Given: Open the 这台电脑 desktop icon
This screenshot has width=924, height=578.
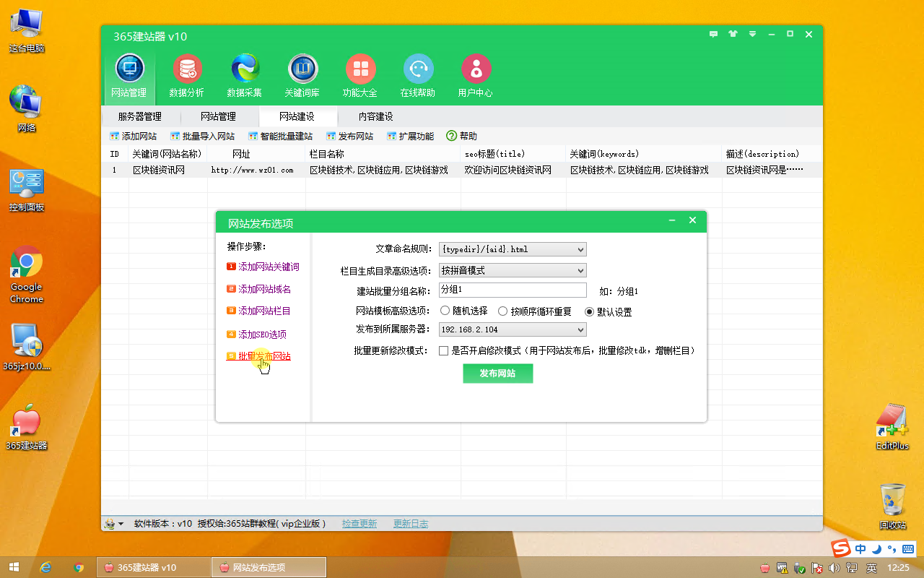Looking at the screenshot, I should (27, 31).
